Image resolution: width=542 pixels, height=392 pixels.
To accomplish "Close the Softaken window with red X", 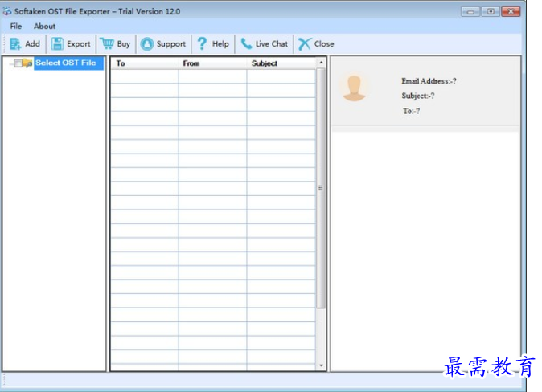I will pyautogui.click(x=511, y=12).
